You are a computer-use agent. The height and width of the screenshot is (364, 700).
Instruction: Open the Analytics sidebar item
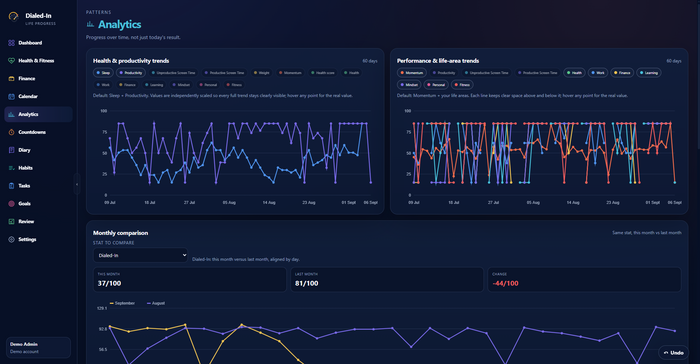[38, 114]
